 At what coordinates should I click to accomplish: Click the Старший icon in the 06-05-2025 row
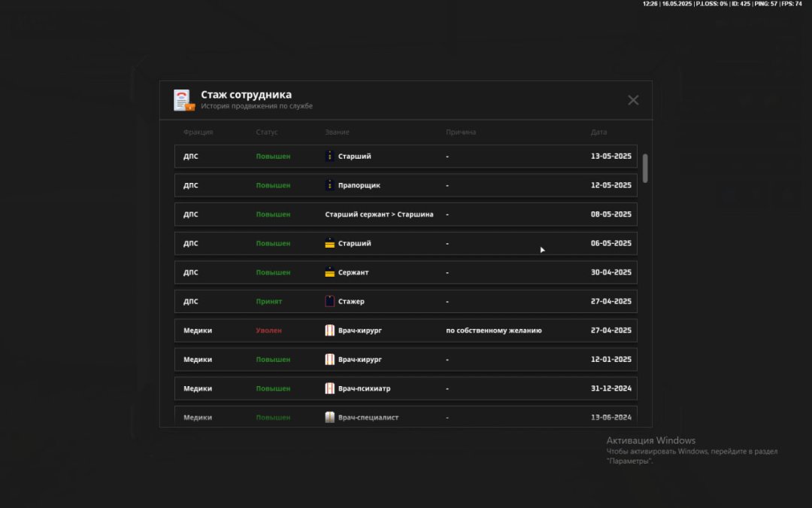pyautogui.click(x=329, y=243)
